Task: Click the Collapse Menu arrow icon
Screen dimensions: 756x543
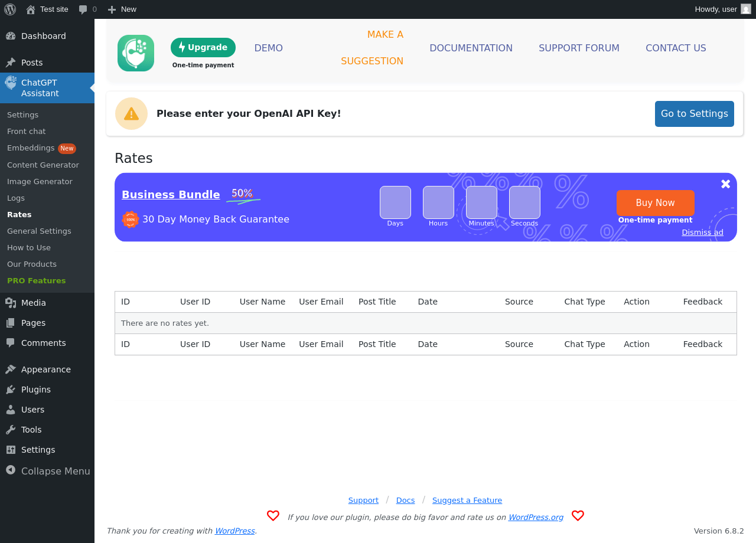Action: (11, 470)
